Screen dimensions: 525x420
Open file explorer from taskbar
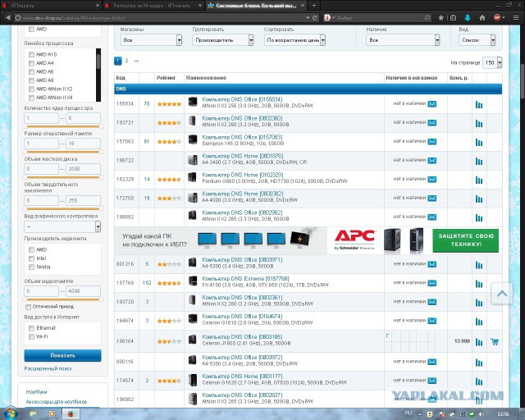pos(33,414)
